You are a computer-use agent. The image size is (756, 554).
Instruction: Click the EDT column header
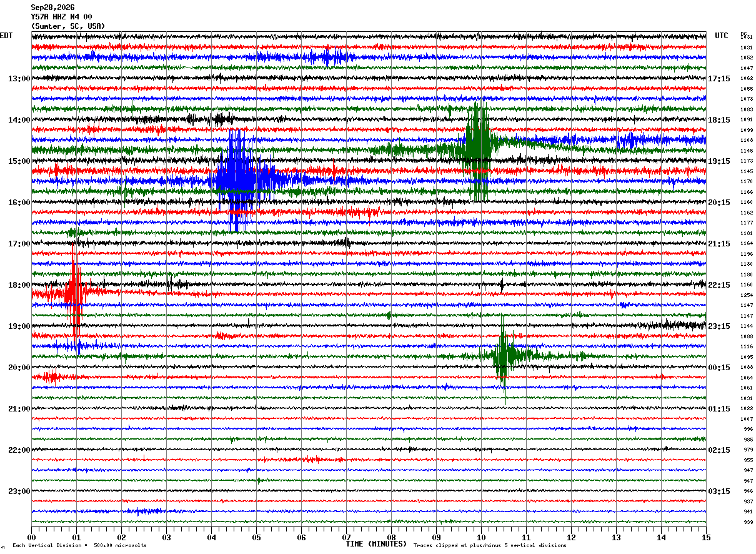[6, 36]
